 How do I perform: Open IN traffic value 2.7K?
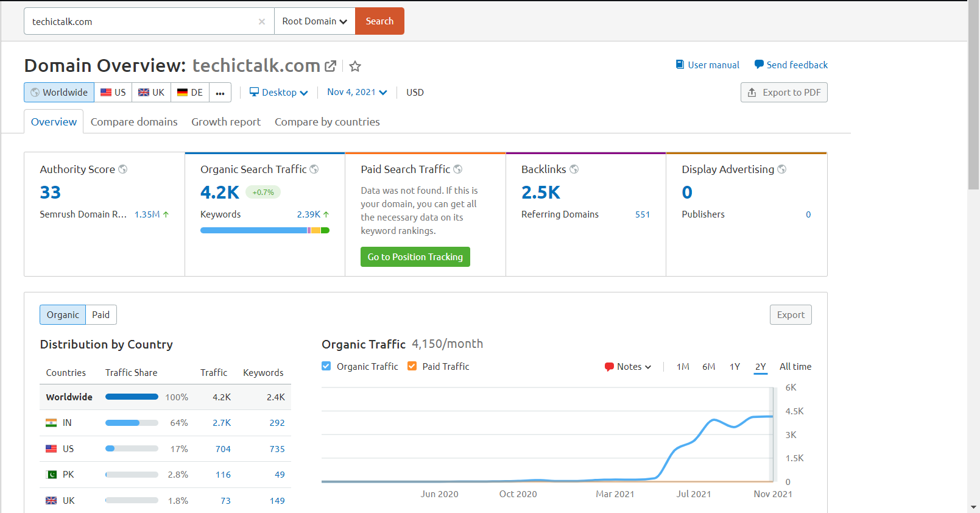(x=222, y=423)
